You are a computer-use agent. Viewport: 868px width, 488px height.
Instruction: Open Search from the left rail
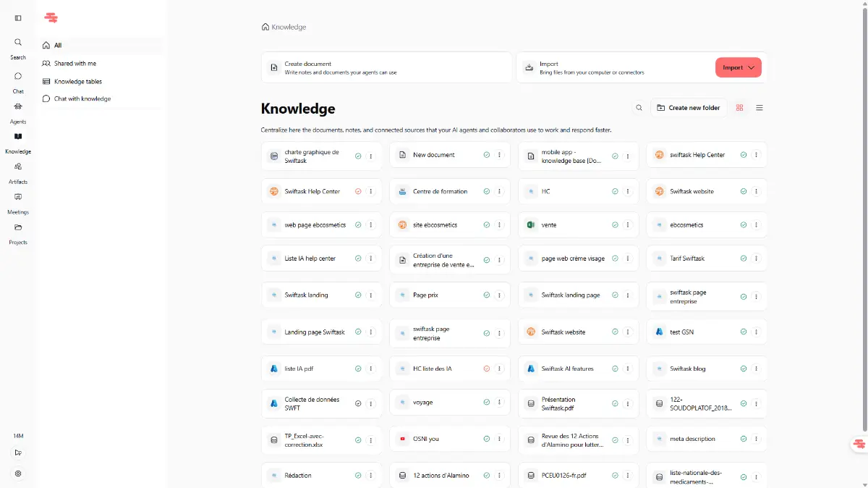tap(18, 48)
